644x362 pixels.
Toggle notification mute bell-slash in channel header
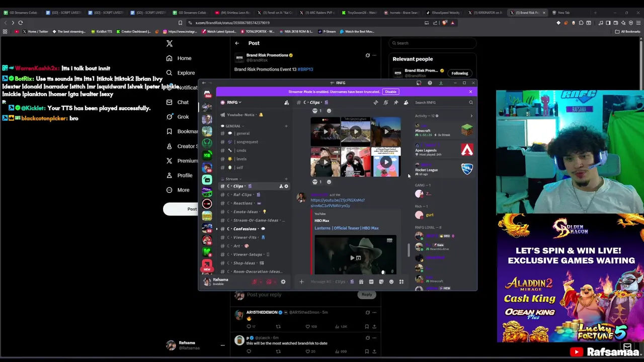386,103
